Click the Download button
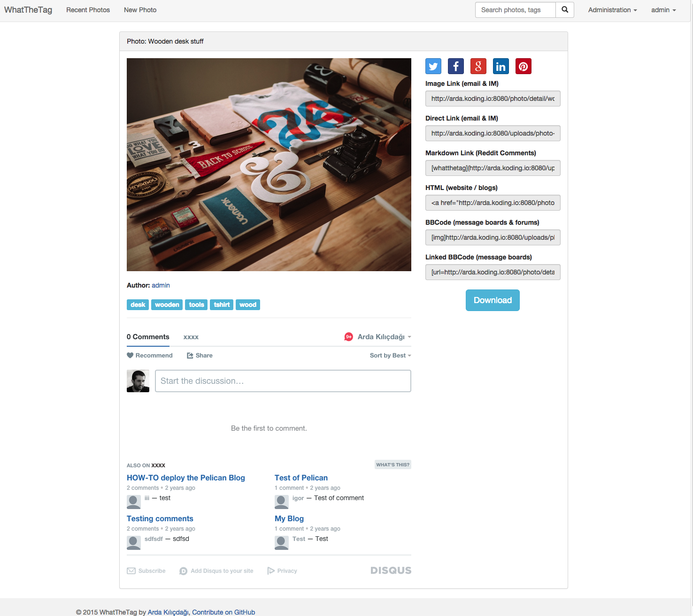Viewport: 693px width, 616px height. (493, 300)
